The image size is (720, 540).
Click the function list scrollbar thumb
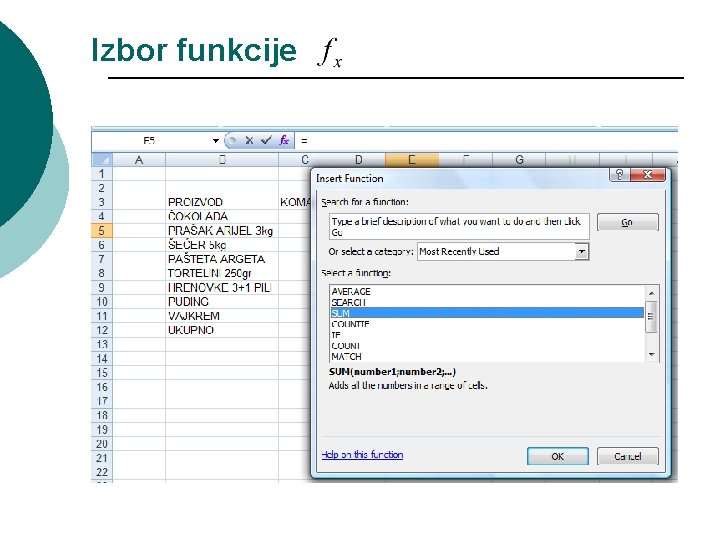[652, 316]
